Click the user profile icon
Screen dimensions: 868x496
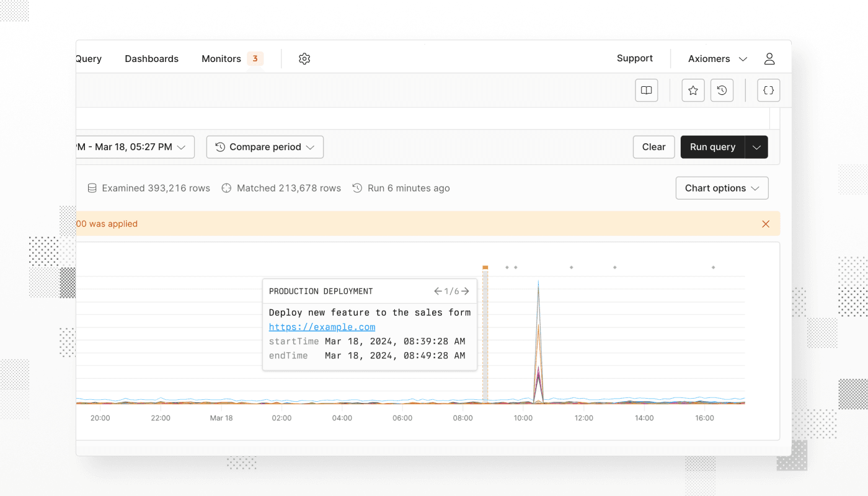click(x=769, y=59)
